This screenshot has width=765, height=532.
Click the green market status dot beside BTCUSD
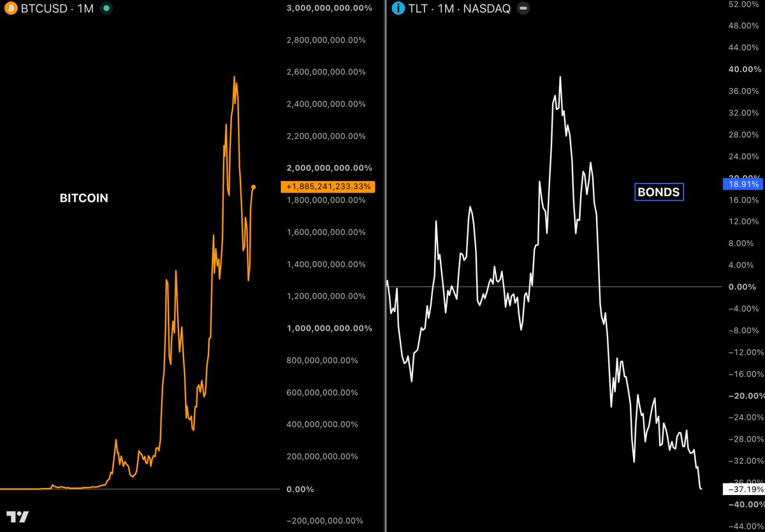click(106, 9)
